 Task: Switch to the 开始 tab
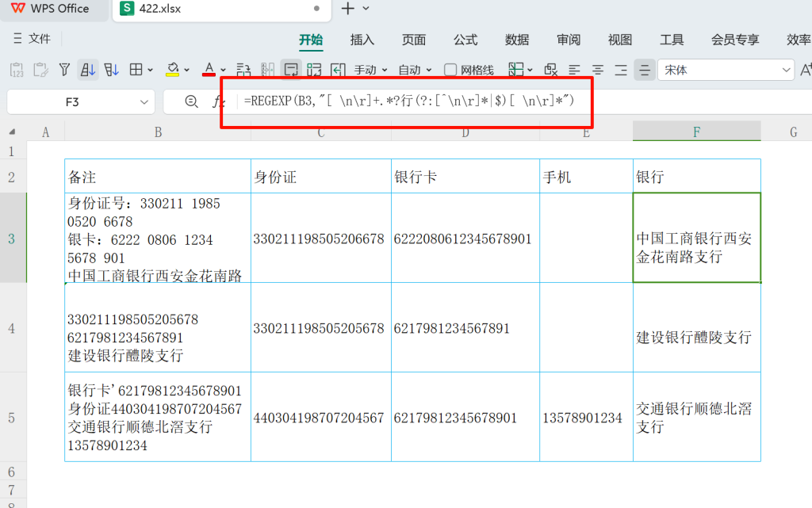[x=311, y=40]
